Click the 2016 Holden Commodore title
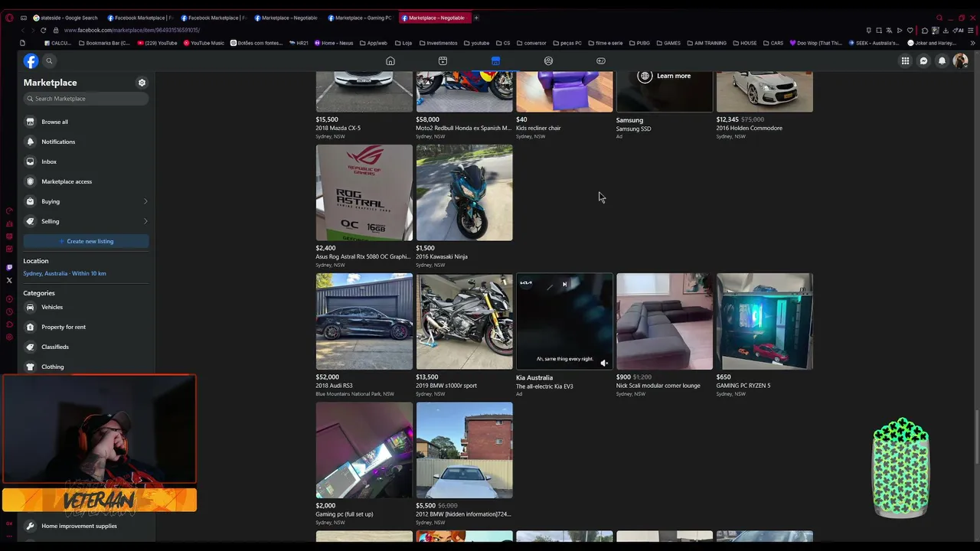This screenshot has height=551, width=980. click(x=750, y=128)
